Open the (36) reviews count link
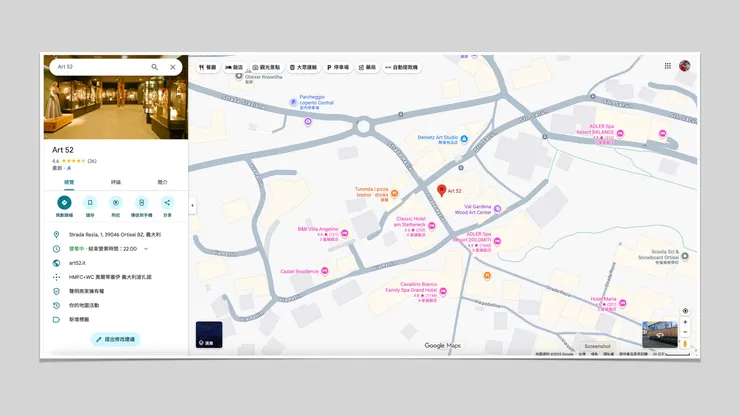The height and width of the screenshot is (416, 740). pyautogui.click(x=92, y=161)
